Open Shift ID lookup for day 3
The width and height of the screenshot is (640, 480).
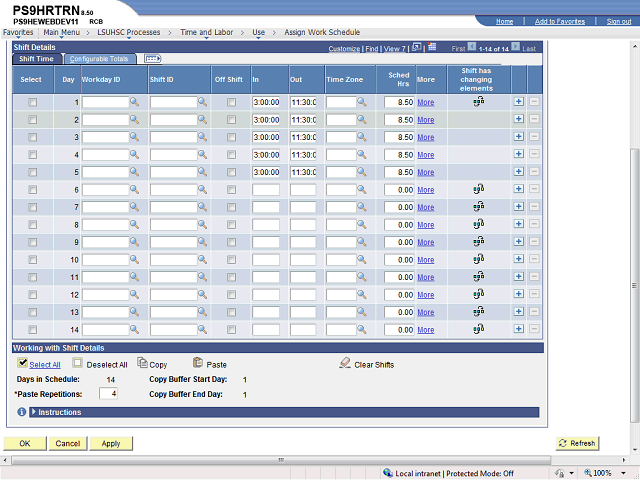[202, 137]
